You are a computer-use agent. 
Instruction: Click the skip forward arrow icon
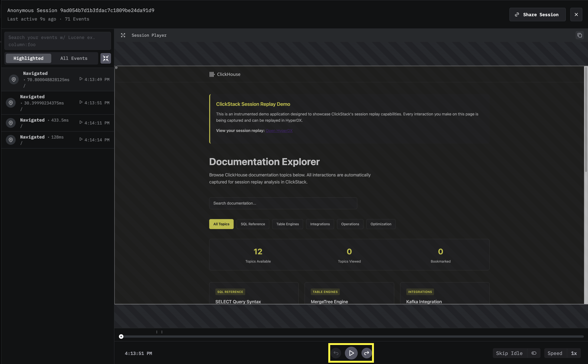366,353
